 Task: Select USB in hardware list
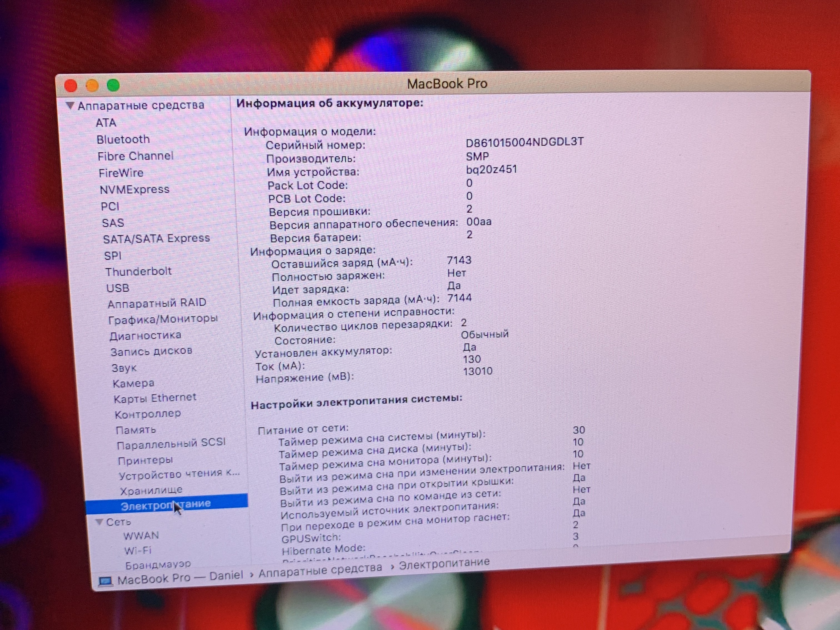(118, 288)
